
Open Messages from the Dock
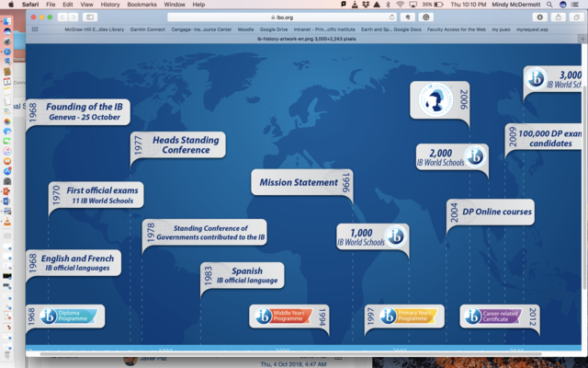(x=7, y=132)
